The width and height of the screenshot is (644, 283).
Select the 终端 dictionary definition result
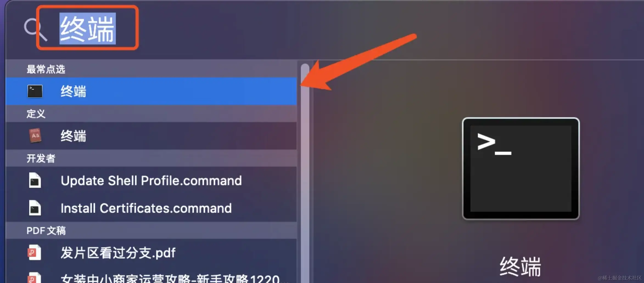pos(151,136)
